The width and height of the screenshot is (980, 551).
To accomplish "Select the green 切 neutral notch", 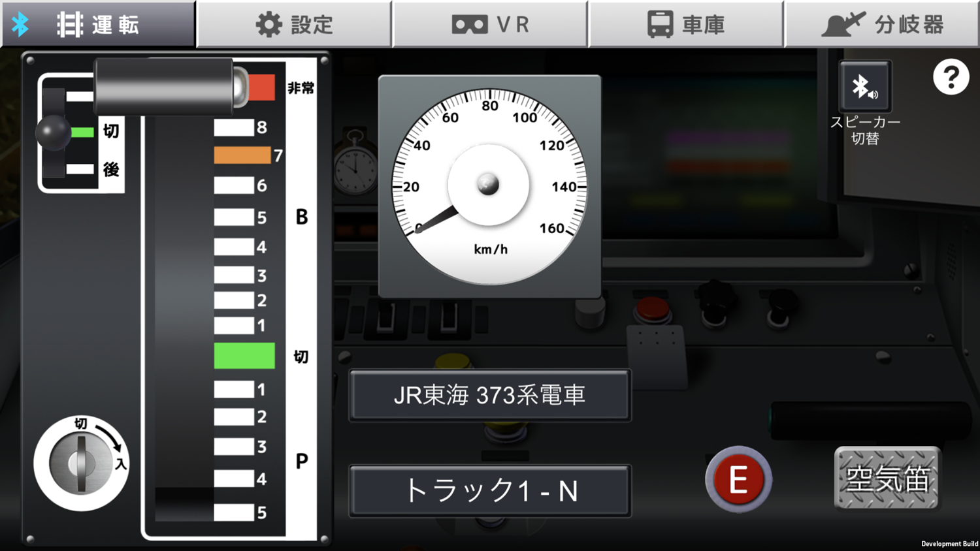I will (244, 356).
